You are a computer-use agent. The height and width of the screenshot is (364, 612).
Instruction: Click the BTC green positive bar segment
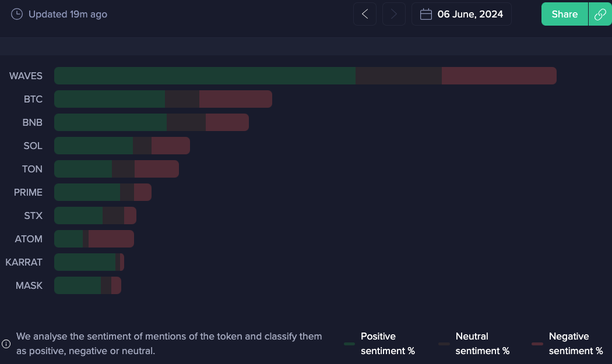pyautogui.click(x=110, y=99)
